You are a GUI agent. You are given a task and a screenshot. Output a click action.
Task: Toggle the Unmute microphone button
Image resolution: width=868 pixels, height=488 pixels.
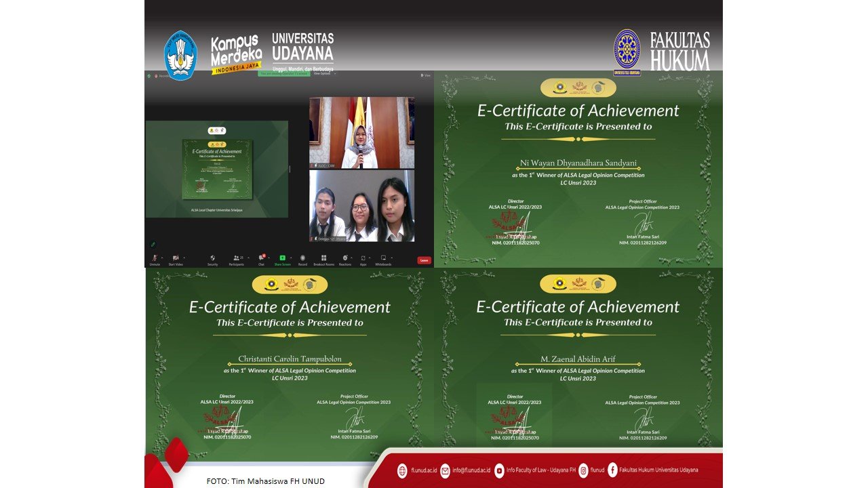click(155, 258)
